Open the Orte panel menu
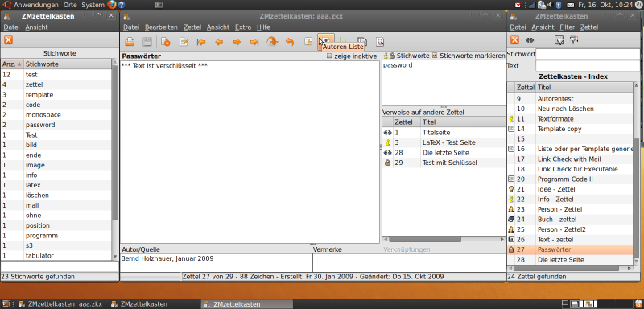 tap(70, 5)
